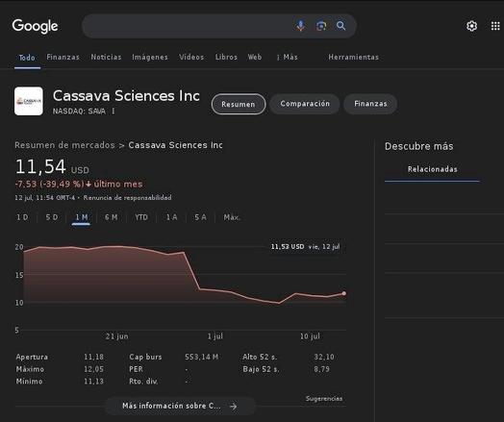Screen dimensions: 504x422
Task: Show the Máx. chart range
Action: pyautogui.click(x=232, y=217)
